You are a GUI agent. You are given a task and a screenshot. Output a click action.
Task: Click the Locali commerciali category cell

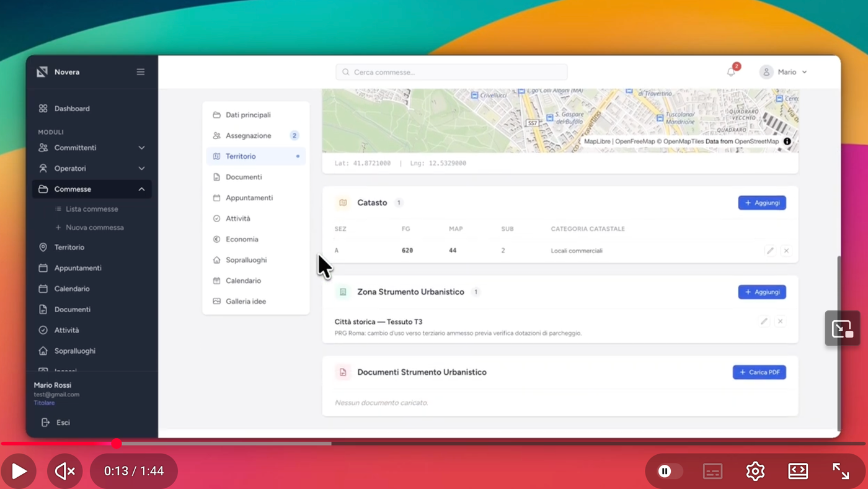(577, 251)
